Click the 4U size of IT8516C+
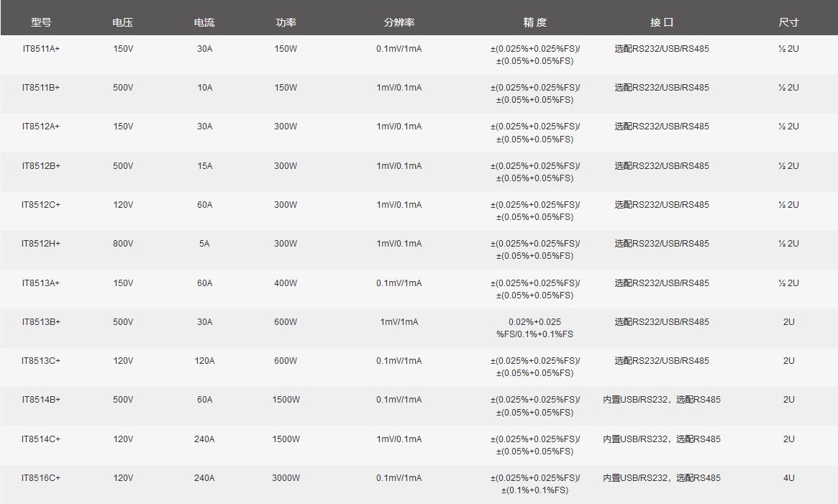 coord(789,478)
